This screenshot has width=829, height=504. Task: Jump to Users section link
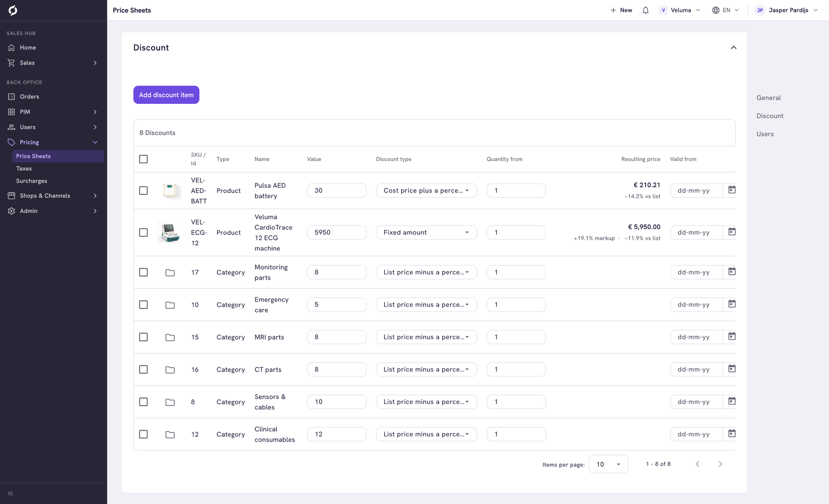[765, 134]
